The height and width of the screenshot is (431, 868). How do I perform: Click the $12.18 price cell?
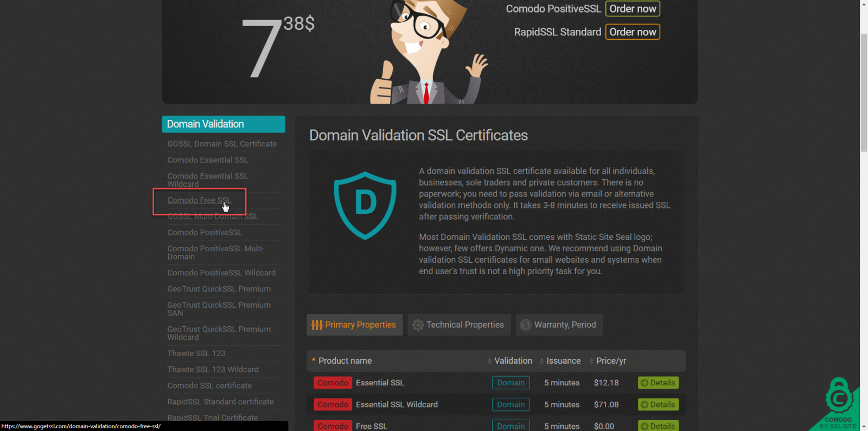[x=607, y=383]
